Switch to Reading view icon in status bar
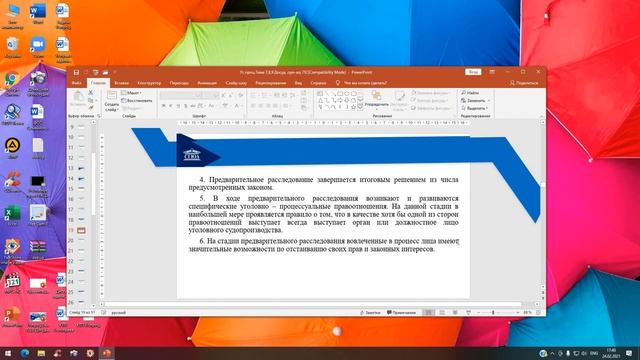640x360 pixels. click(x=455, y=312)
